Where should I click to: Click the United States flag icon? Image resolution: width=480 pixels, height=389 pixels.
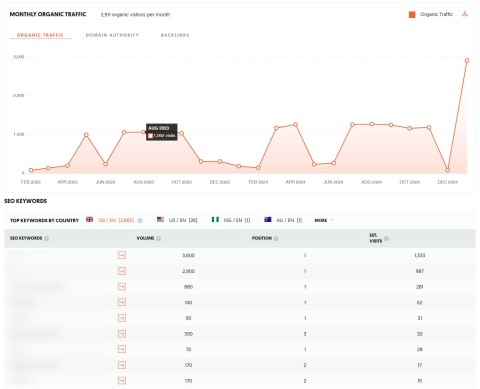coord(160,219)
